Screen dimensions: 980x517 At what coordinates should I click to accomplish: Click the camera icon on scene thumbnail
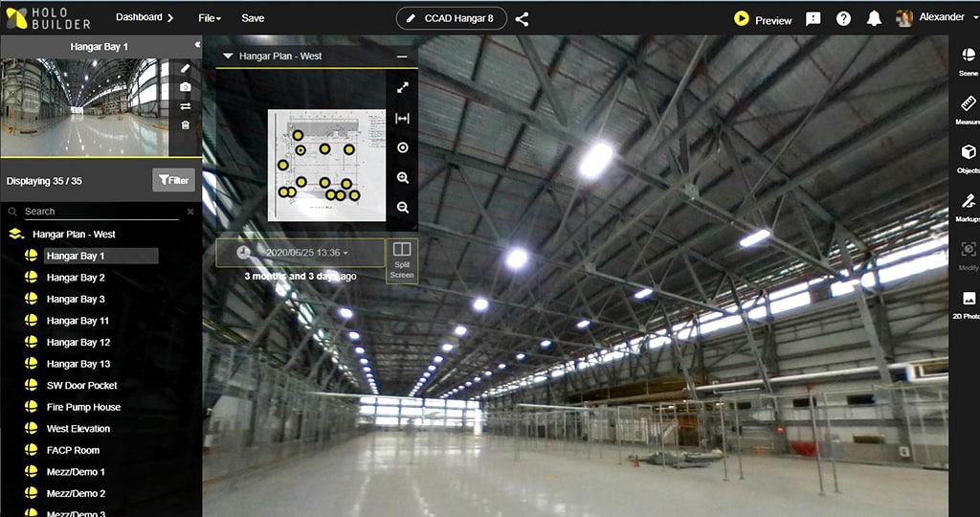point(186,87)
